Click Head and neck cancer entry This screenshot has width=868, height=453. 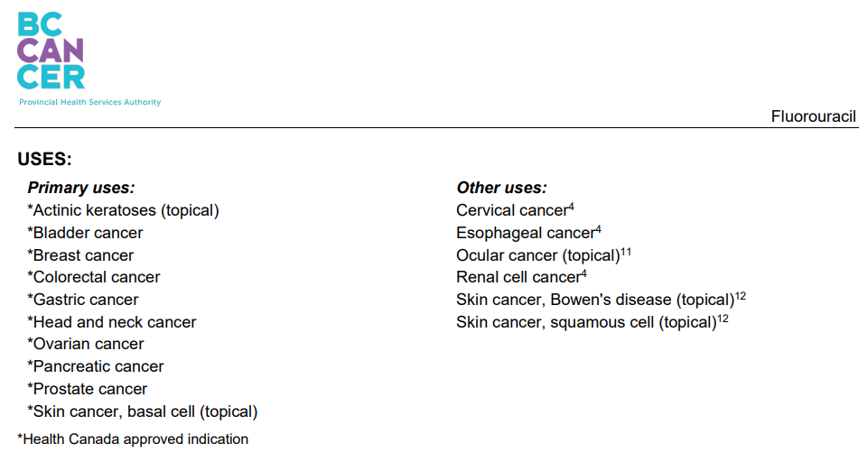pyautogui.click(x=112, y=322)
